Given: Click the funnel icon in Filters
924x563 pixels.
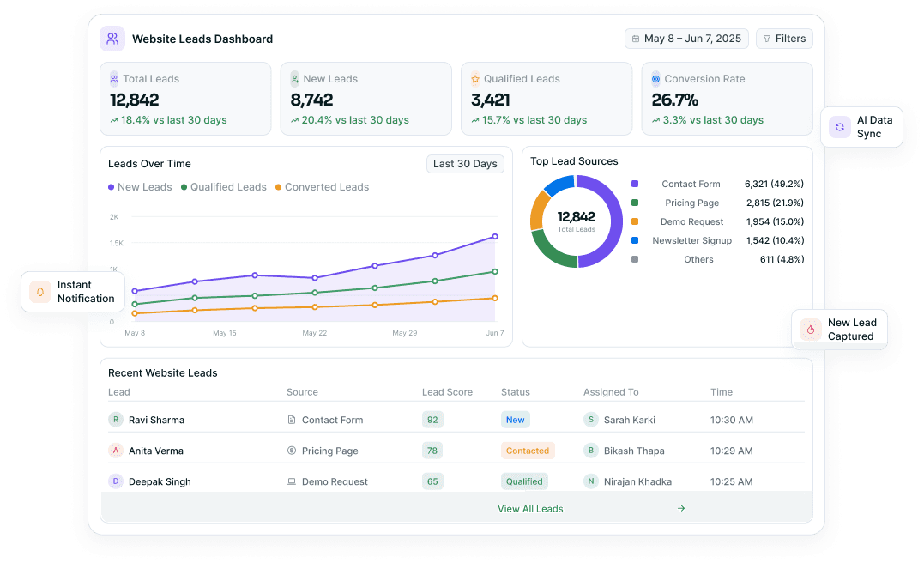Looking at the screenshot, I should click(767, 39).
